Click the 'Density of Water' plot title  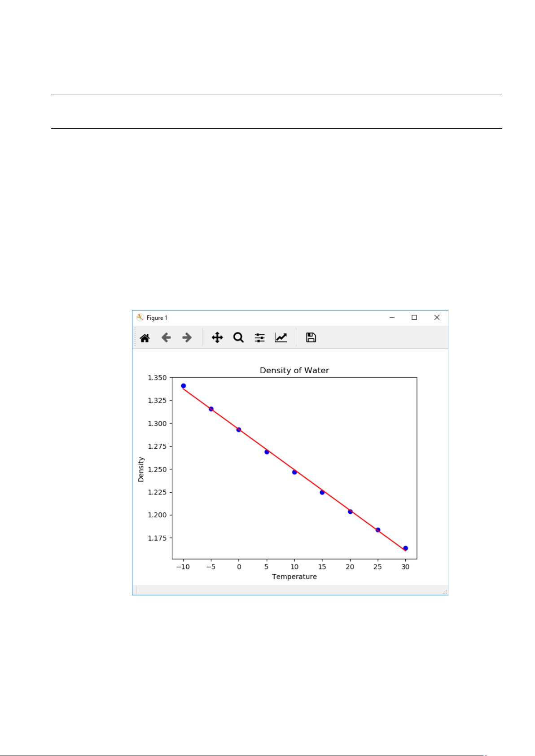tap(294, 371)
